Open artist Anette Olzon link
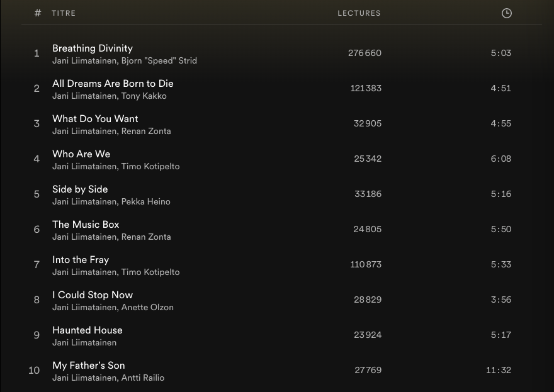 pos(147,308)
